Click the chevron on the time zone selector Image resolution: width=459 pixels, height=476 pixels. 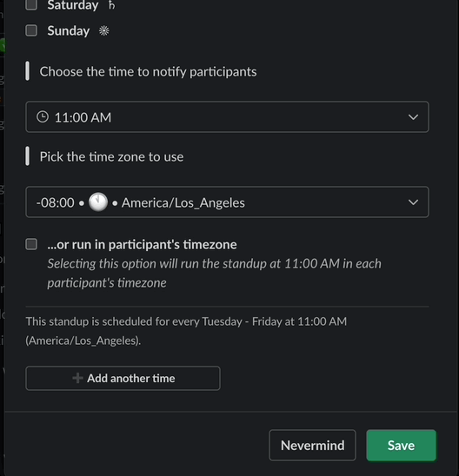coord(413,202)
